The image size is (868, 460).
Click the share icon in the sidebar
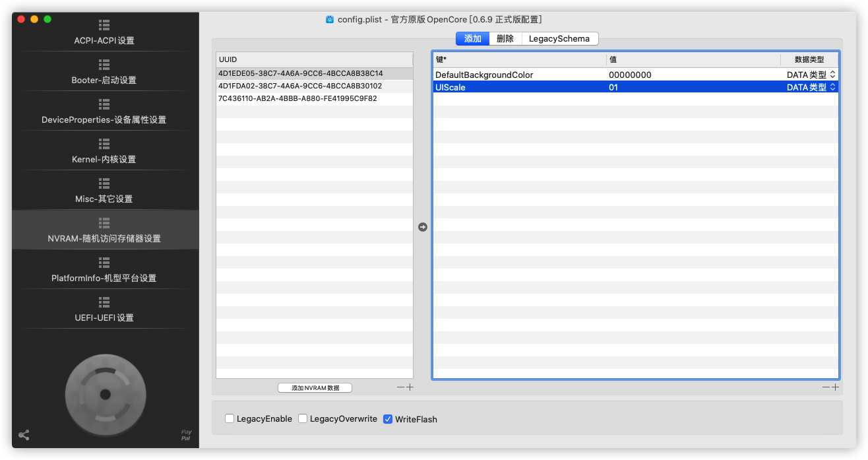24,435
